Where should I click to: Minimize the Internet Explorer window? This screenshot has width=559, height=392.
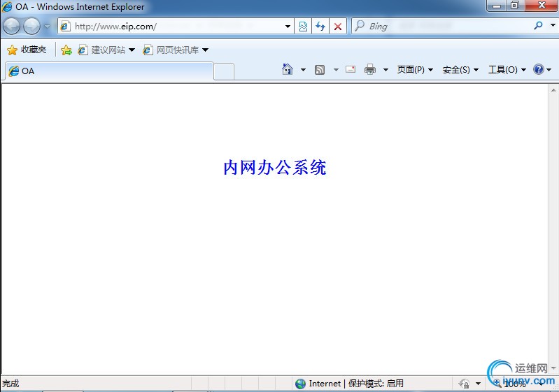point(497,6)
